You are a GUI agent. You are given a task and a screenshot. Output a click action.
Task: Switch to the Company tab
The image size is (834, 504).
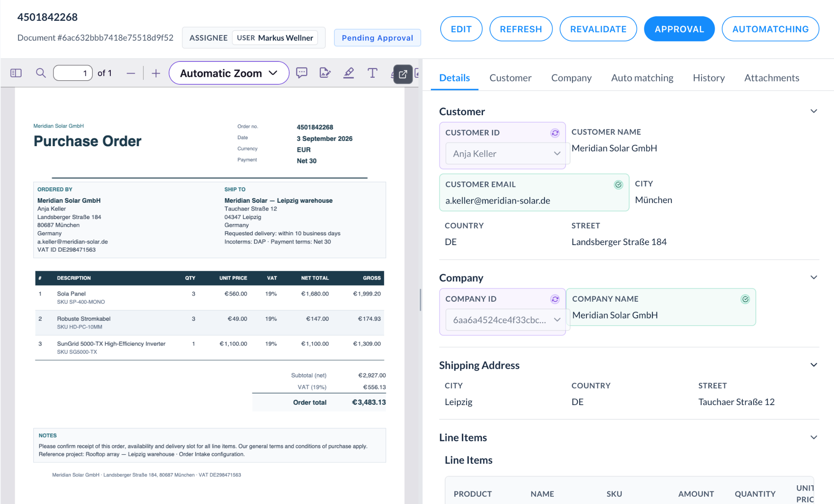coord(571,78)
